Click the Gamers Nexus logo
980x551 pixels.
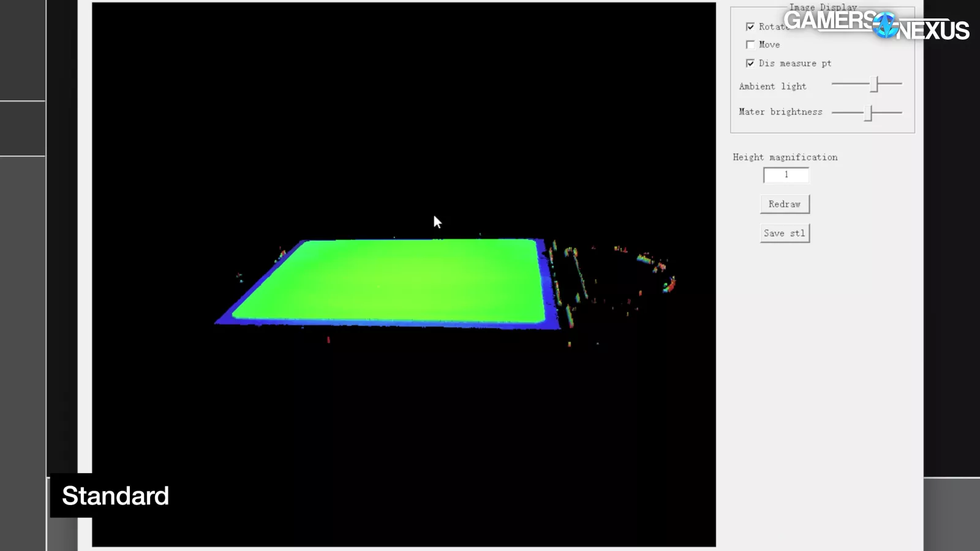pyautogui.click(x=876, y=25)
